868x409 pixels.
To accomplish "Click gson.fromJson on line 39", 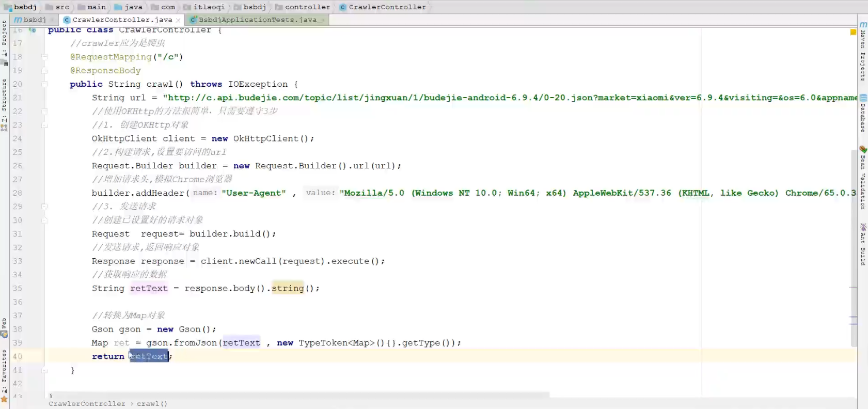I will click(x=182, y=343).
